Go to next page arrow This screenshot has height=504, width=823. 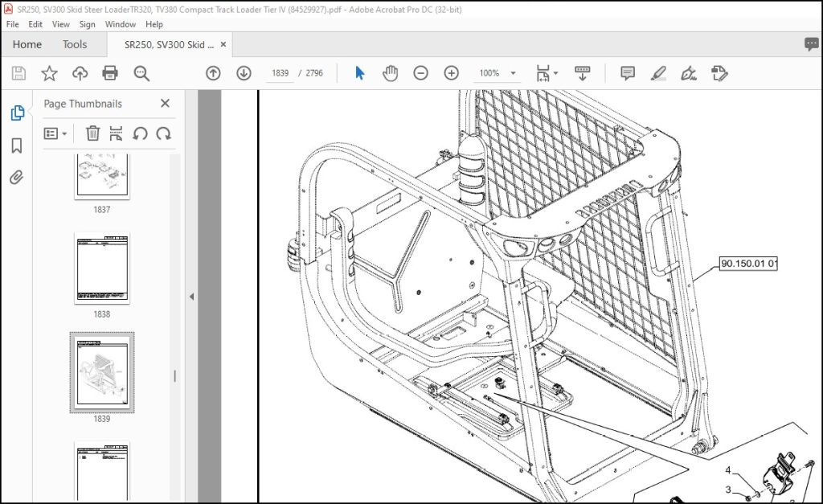[244, 73]
